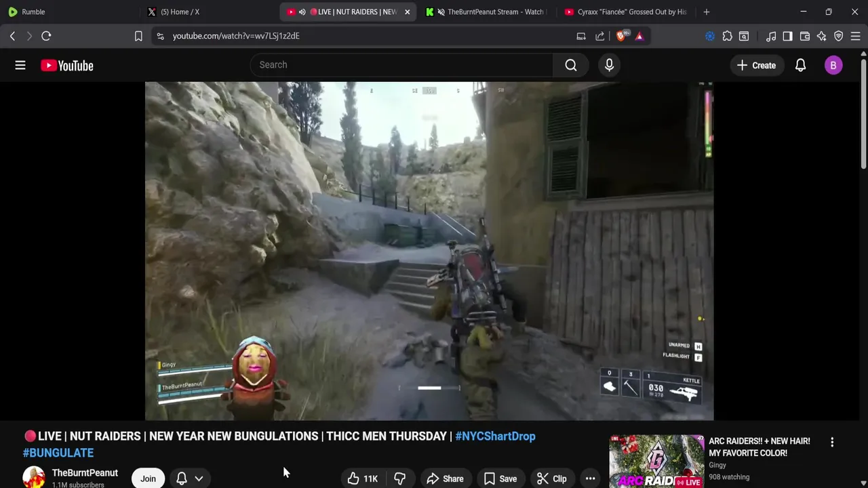
Task: Open YouTube notifications bell
Action: click(800, 65)
